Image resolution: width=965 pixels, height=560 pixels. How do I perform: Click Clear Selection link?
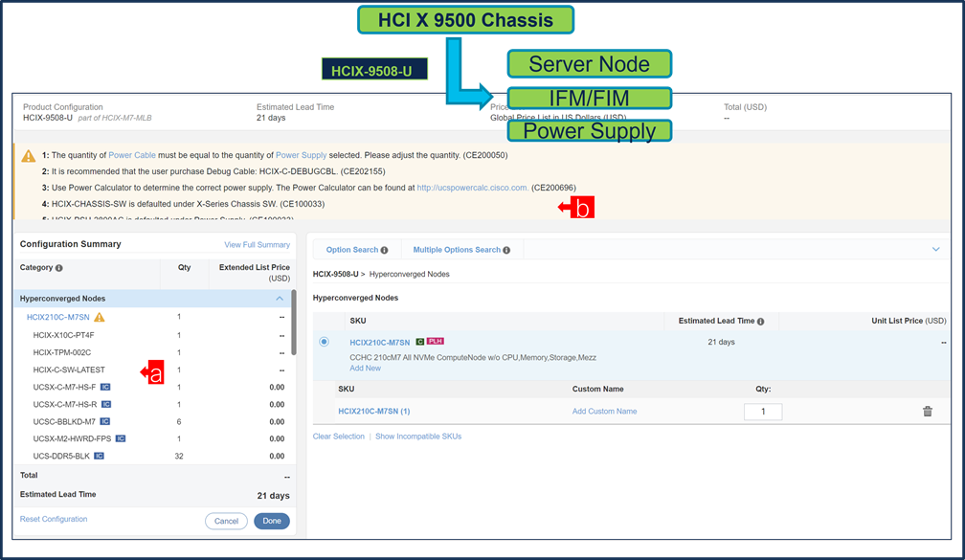pyautogui.click(x=339, y=437)
